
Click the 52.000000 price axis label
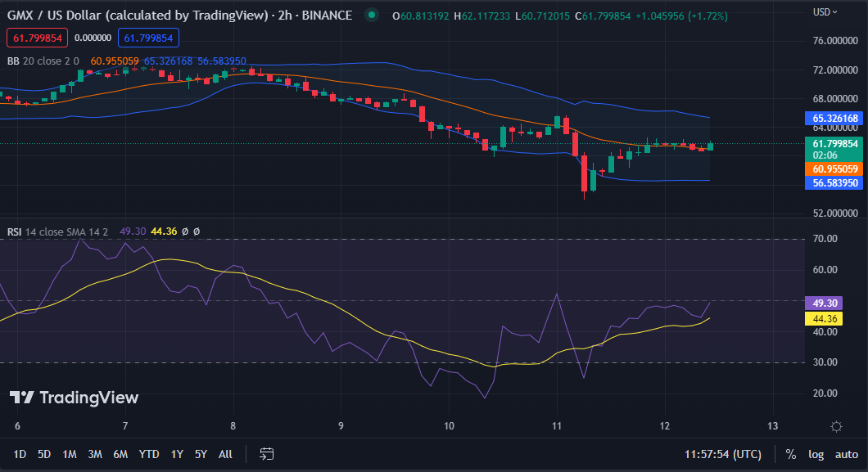(x=835, y=214)
